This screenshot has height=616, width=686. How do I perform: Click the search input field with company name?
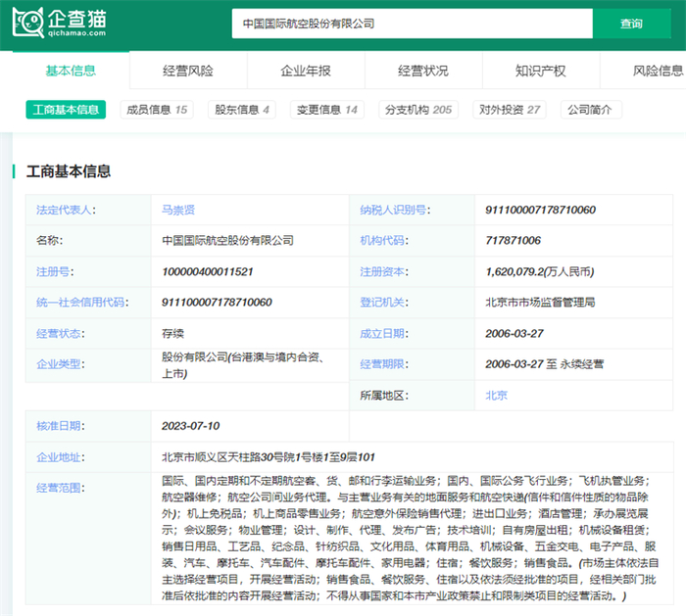pyautogui.click(x=412, y=24)
